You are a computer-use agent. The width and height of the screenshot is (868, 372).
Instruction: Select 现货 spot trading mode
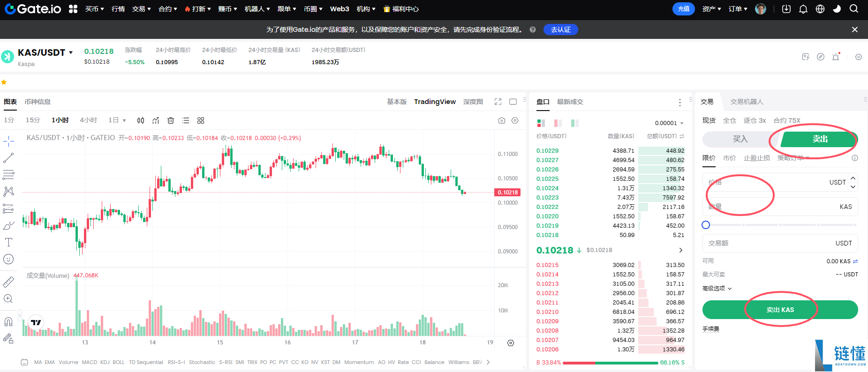coord(709,120)
